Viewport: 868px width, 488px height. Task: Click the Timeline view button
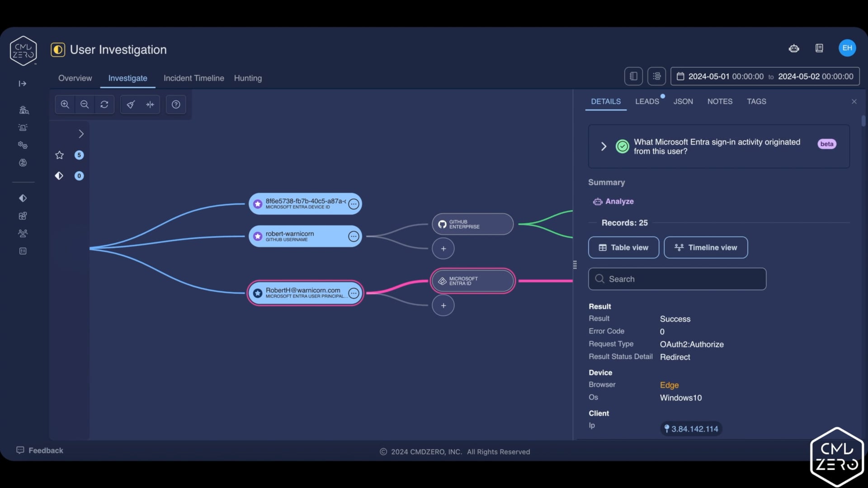tap(705, 247)
